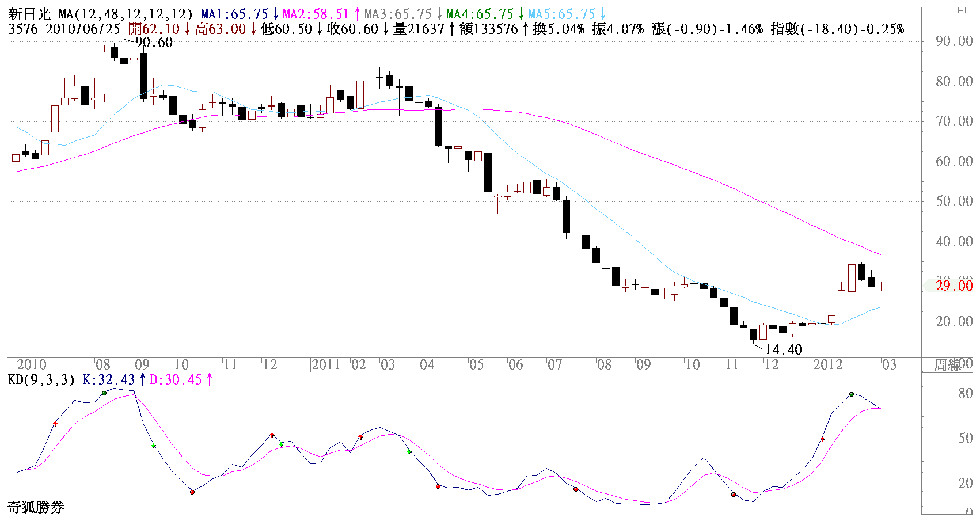Open MA(12,48,12,12,12) parameter settings
This screenshot has height=521, width=980.
(x=126, y=14)
